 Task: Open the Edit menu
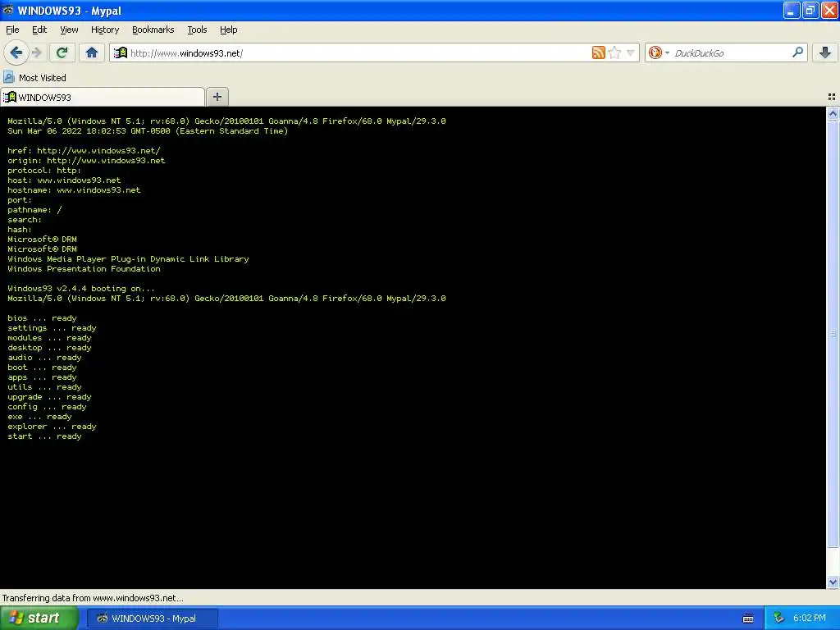(39, 30)
